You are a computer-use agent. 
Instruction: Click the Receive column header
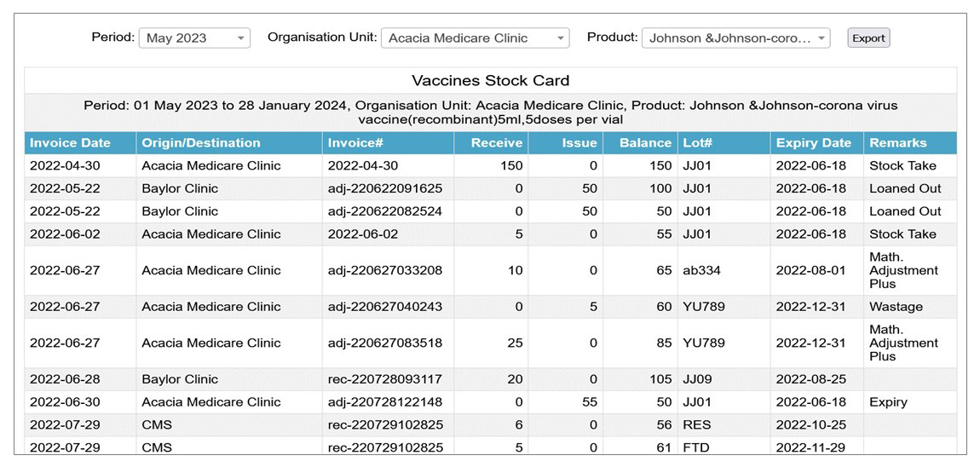click(497, 143)
